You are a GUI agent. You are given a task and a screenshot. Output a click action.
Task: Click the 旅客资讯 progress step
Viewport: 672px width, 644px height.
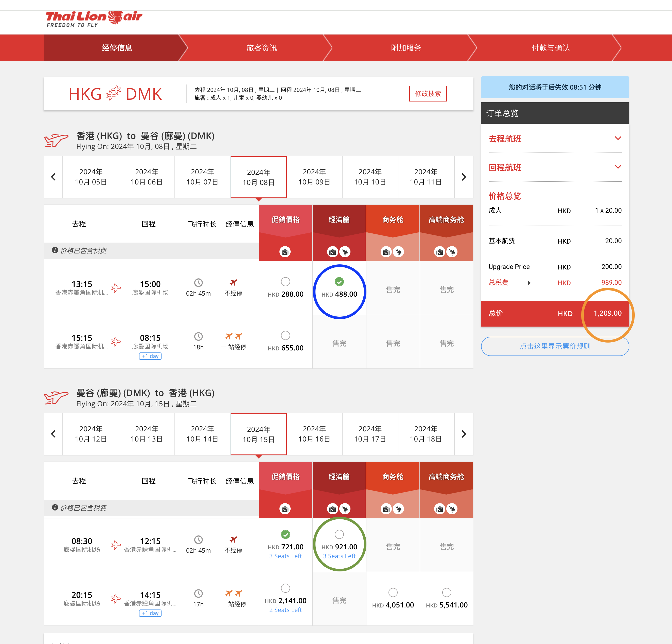[x=261, y=48]
